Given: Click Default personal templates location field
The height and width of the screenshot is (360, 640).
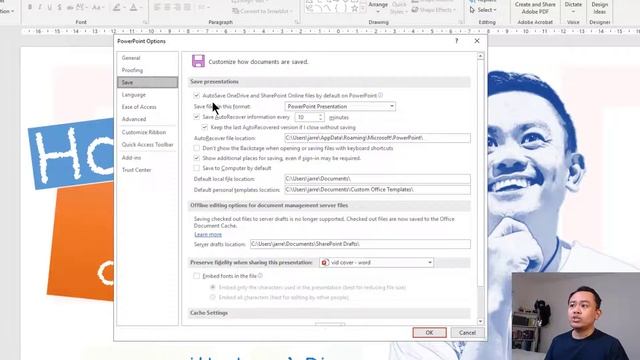Looking at the screenshot, I should (377, 190).
